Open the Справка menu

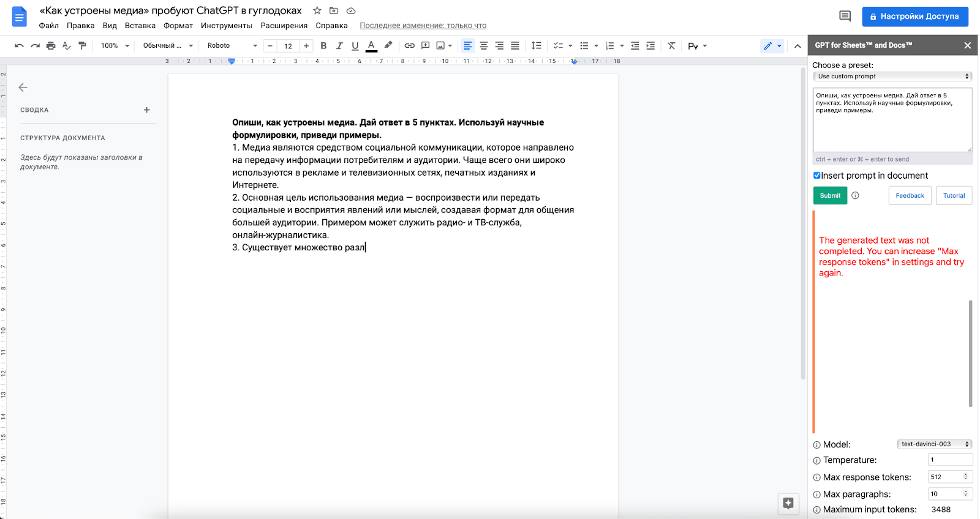pos(332,26)
